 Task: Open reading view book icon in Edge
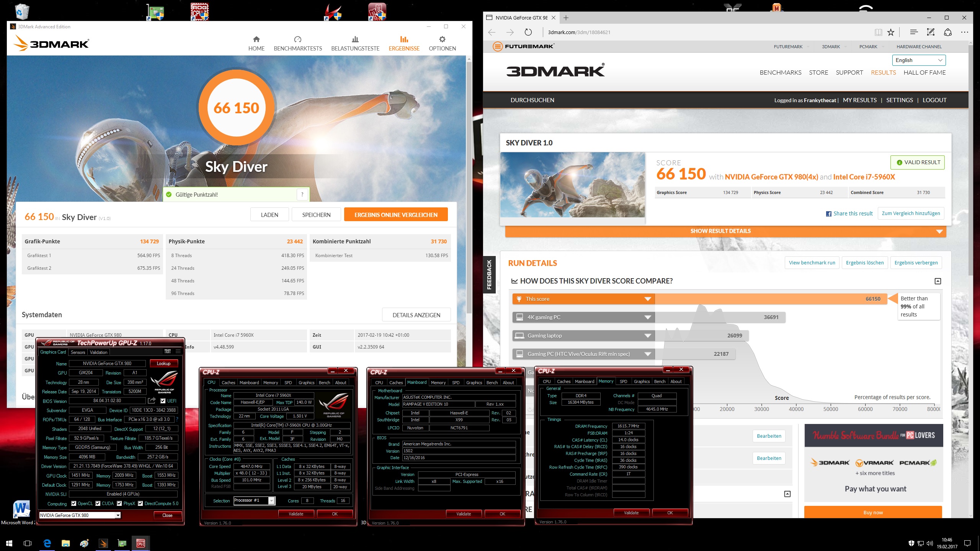(x=878, y=32)
